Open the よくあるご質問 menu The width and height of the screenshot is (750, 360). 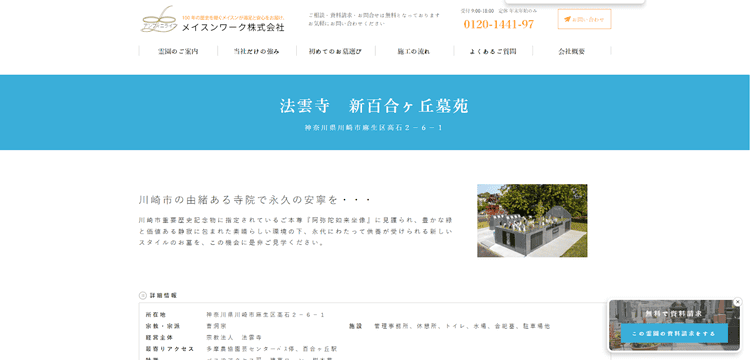point(493,51)
